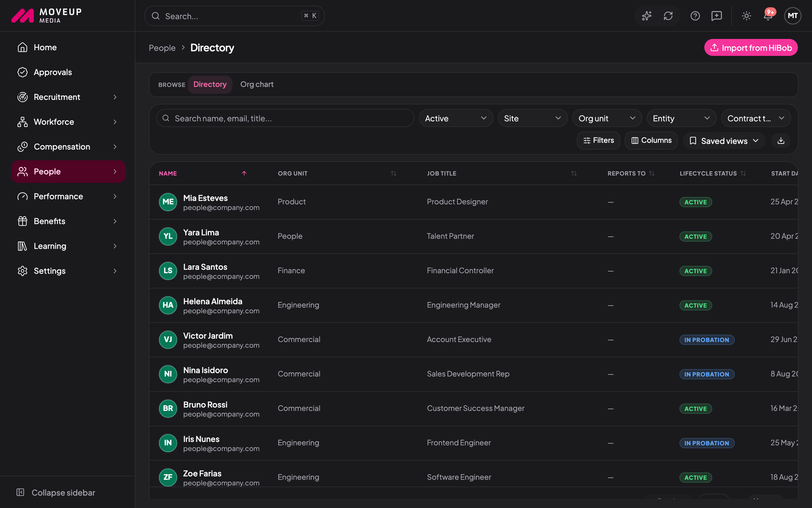Sort by Job Title column icon
Viewport: 812px width, 508px height.
[574, 173]
